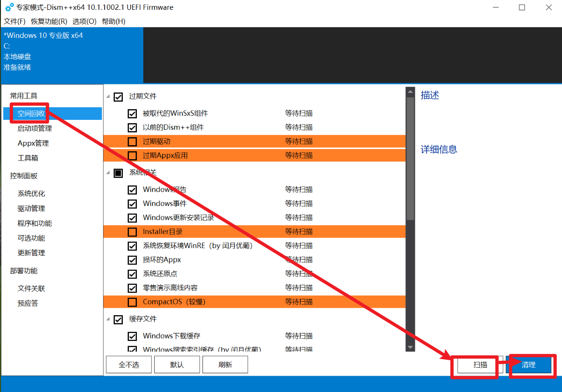The width and height of the screenshot is (562, 392).
Task: Click scrollbar up arrow in cleanup list
Action: point(410,92)
